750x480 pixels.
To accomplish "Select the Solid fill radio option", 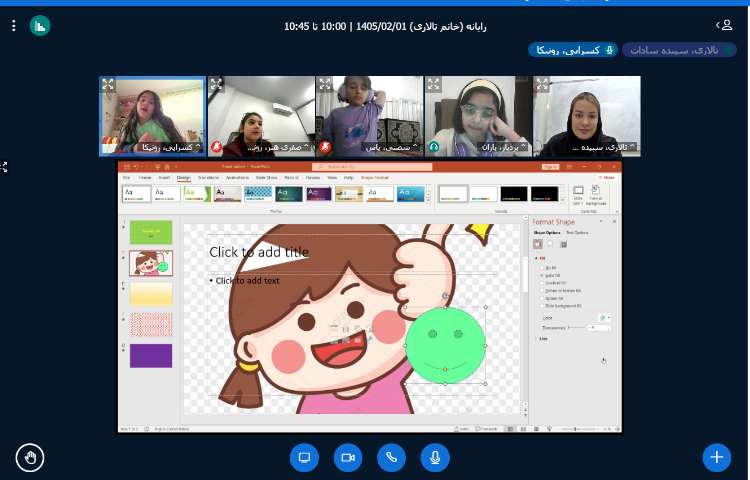I will tap(550, 275).
